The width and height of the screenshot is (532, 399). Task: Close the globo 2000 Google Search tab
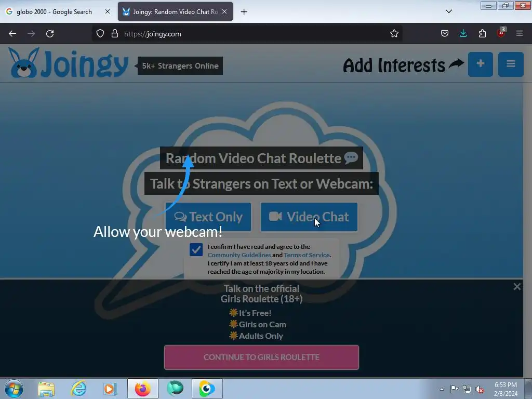[107, 11]
